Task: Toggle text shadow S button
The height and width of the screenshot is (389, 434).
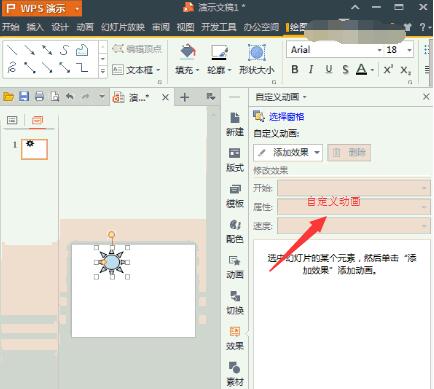Action: [x=346, y=69]
